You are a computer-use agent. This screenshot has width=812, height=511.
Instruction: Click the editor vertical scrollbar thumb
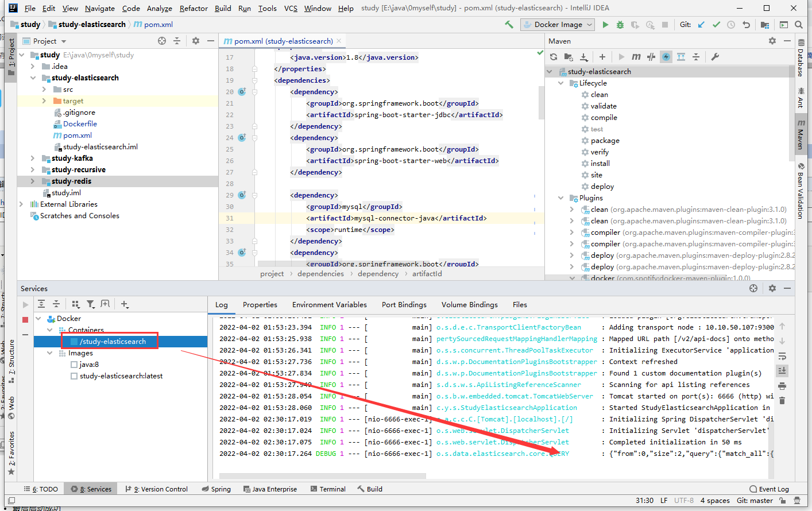click(x=541, y=102)
